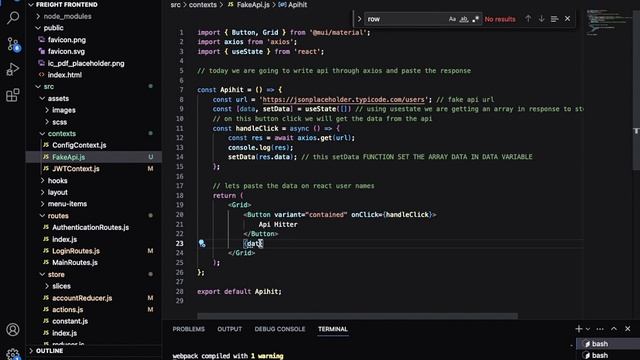640x360 pixels.
Task: Expand the menu-items folder
Action: 42,204
